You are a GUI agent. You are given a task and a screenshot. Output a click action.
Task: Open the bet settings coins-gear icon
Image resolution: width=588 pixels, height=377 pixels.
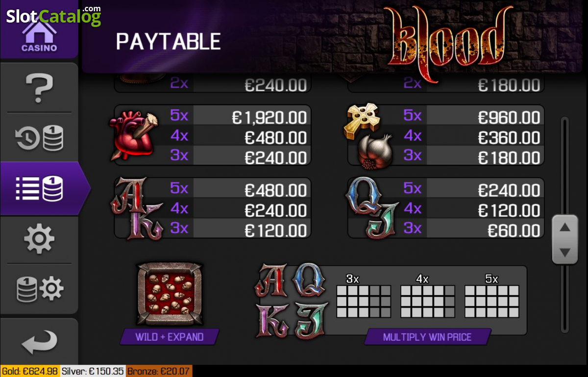pyautogui.click(x=39, y=289)
